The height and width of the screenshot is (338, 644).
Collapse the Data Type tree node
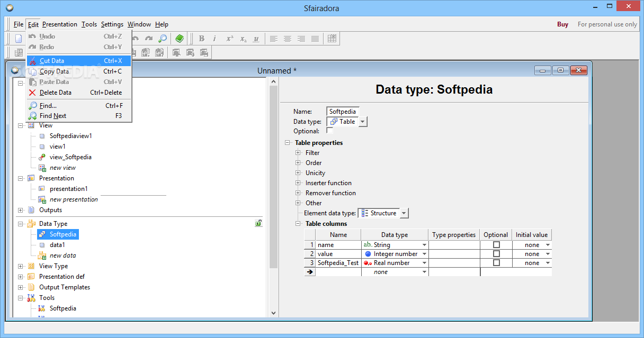[x=21, y=224]
